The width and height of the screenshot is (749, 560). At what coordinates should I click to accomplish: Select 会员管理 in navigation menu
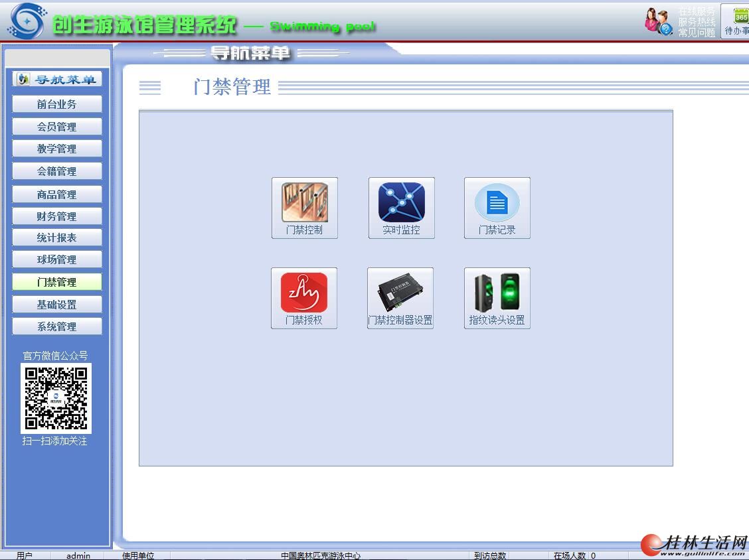coord(57,127)
